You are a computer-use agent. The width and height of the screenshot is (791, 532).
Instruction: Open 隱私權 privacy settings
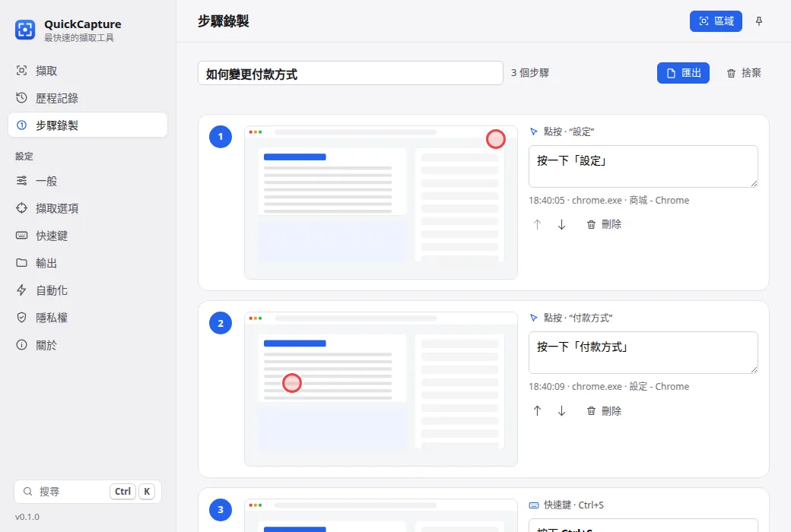(x=87, y=317)
